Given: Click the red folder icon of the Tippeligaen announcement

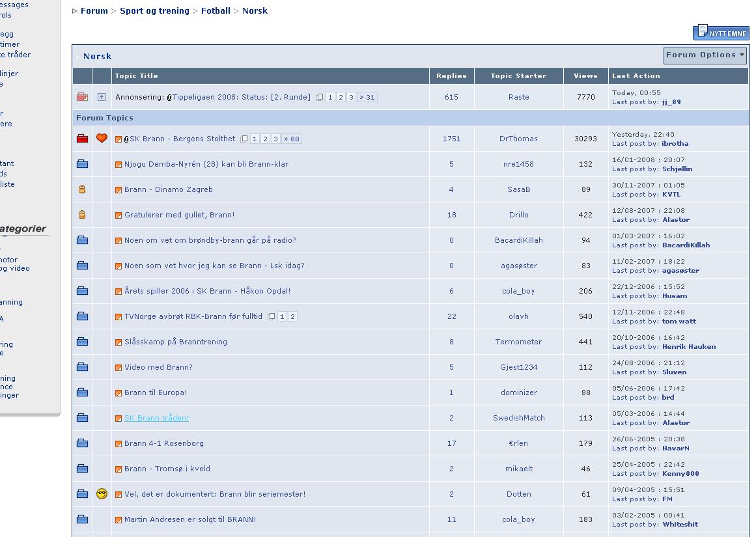Looking at the screenshot, I should [x=83, y=97].
